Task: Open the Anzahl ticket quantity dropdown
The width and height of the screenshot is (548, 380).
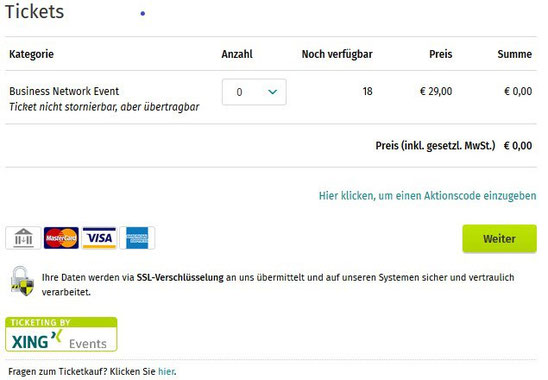Action: point(254,92)
